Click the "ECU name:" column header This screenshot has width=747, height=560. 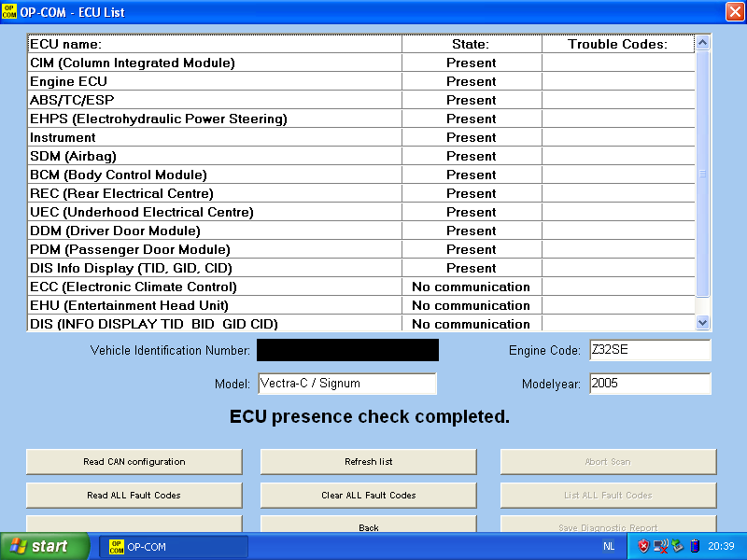pyautogui.click(x=215, y=44)
